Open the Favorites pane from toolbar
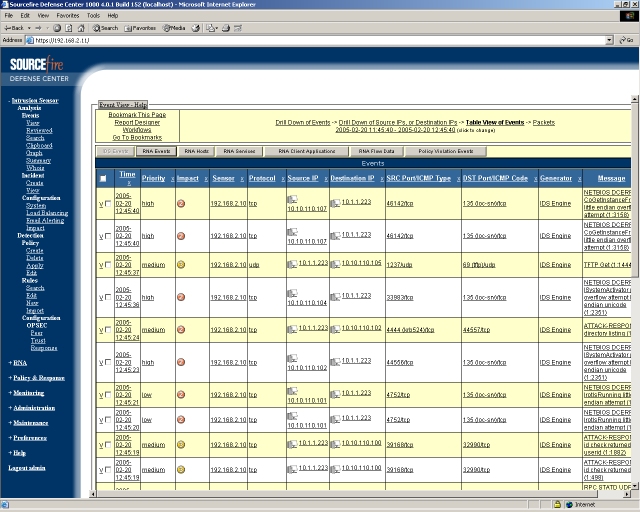The image size is (640, 512). [140, 28]
